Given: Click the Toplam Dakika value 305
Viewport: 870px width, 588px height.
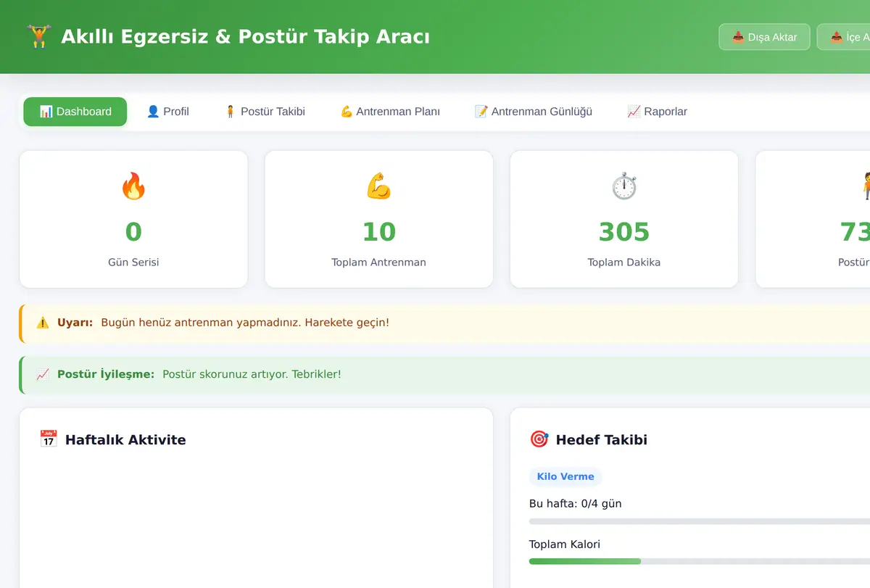Looking at the screenshot, I should [624, 232].
